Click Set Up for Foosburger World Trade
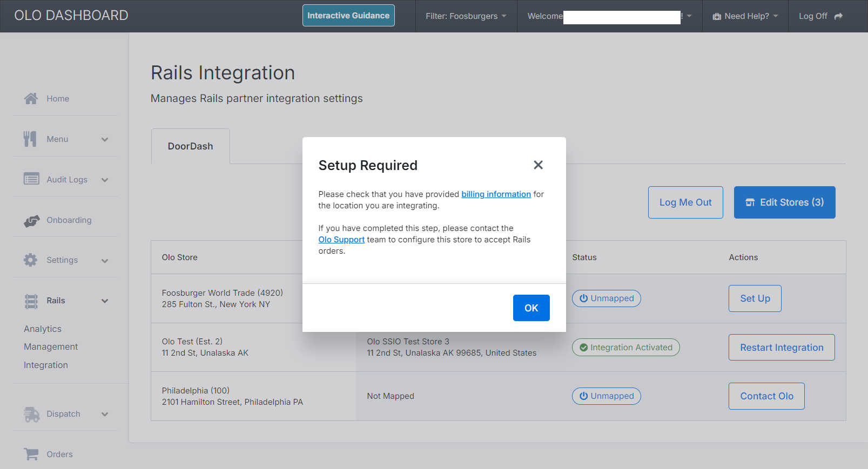Screen dimensions: 868x469 pos(755,298)
